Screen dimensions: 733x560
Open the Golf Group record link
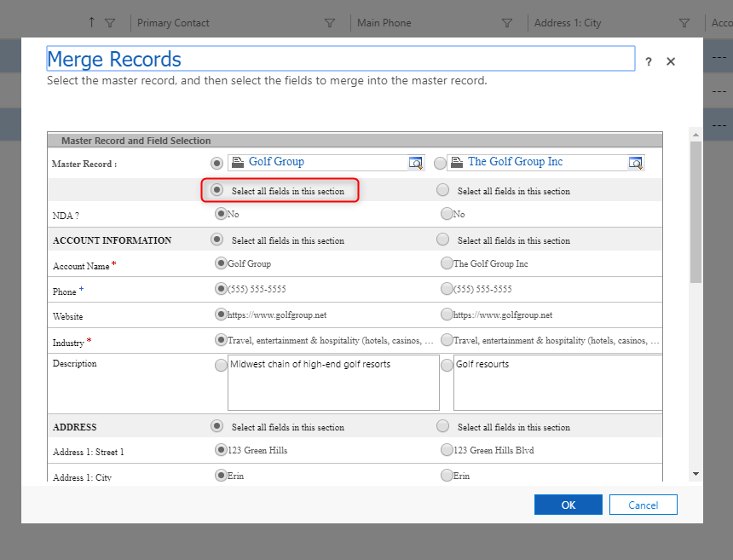tap(276, 161)
